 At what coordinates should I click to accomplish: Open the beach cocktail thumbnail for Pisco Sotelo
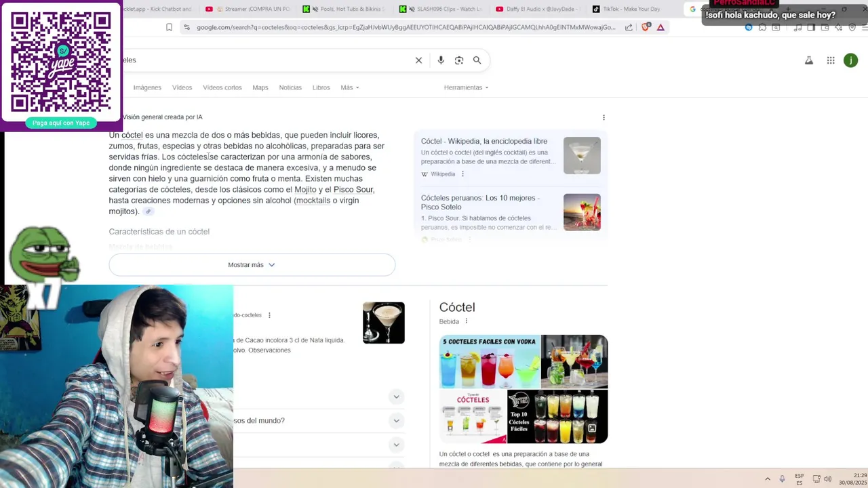[x=582, y=212]
